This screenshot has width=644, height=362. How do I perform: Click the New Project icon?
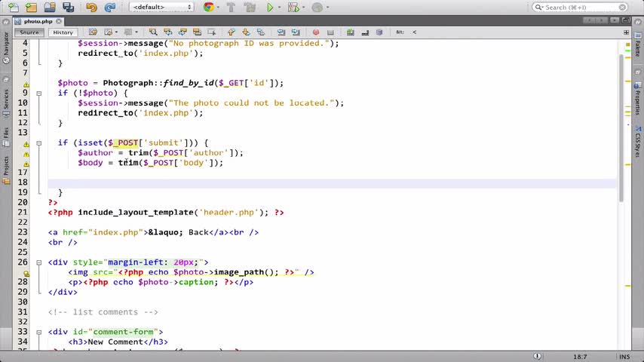pos(31,7)
